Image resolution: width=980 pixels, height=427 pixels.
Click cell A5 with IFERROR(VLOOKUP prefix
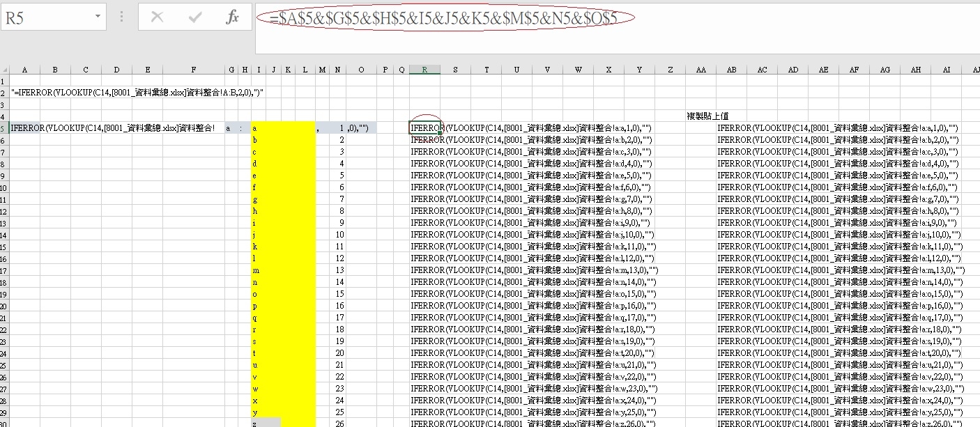pos(24,127)
